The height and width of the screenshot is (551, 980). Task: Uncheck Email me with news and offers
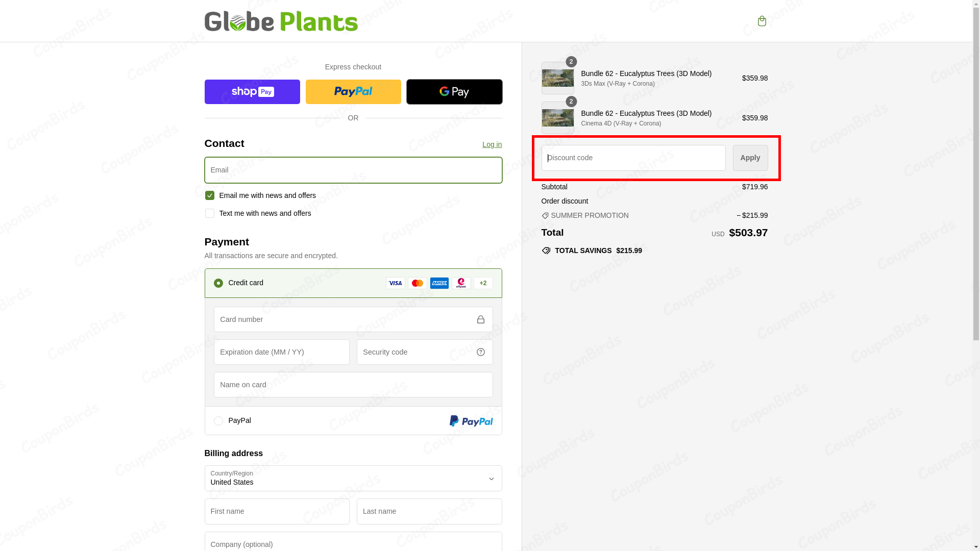click(x=209, y=195)
